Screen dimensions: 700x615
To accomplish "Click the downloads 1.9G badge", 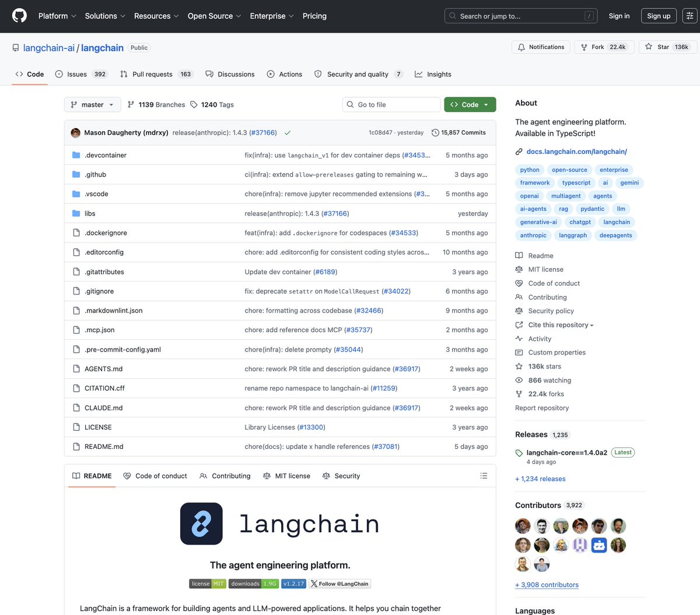I will [253, 584].
